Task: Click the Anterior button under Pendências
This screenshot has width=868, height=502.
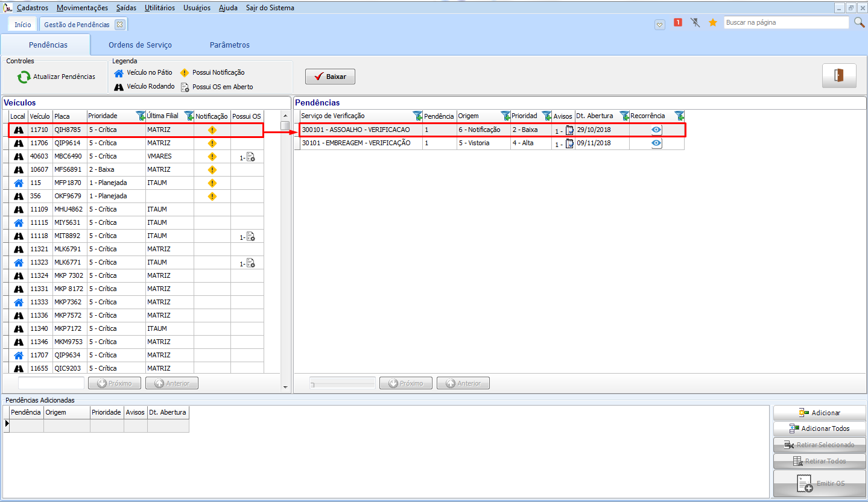Action: [463, 383]
